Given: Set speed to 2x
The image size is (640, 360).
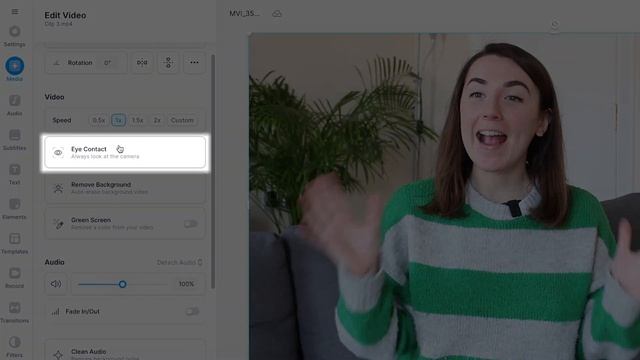Looking at the screenshot, I should 157,120.
